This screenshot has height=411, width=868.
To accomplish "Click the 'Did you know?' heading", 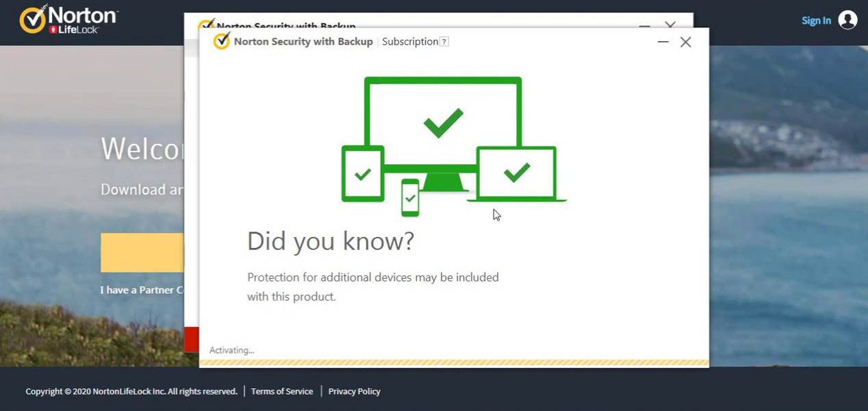I will point(331,242).
